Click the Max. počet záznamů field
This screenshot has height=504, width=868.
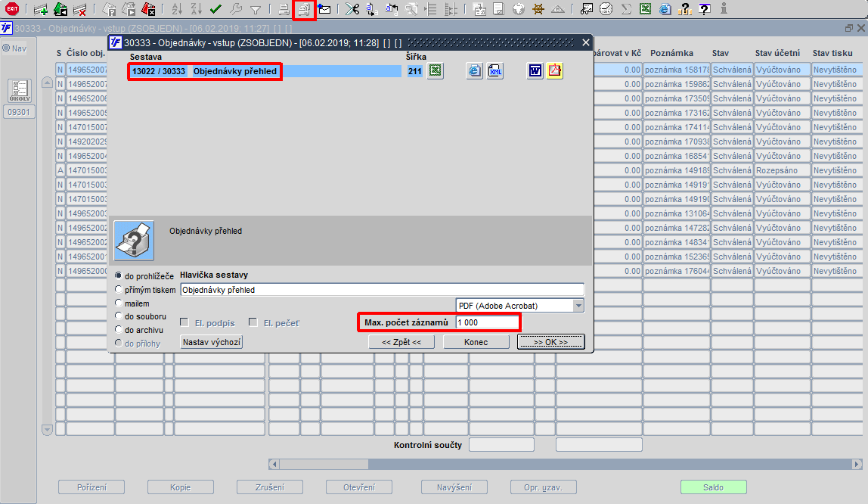click(x=487, y=322)
